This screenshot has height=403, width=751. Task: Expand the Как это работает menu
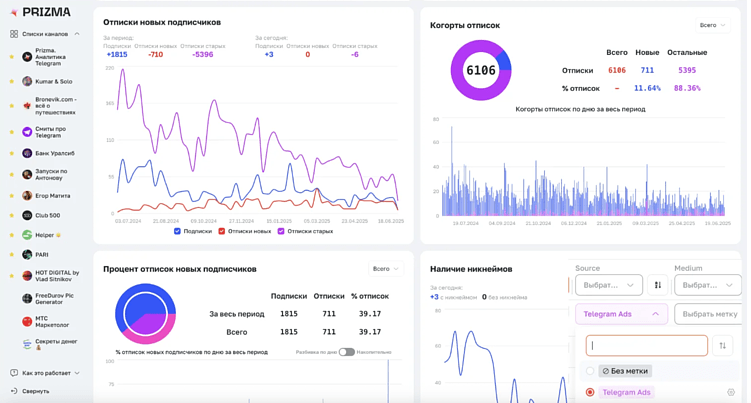pyautogui.click(x=45, y=373)
